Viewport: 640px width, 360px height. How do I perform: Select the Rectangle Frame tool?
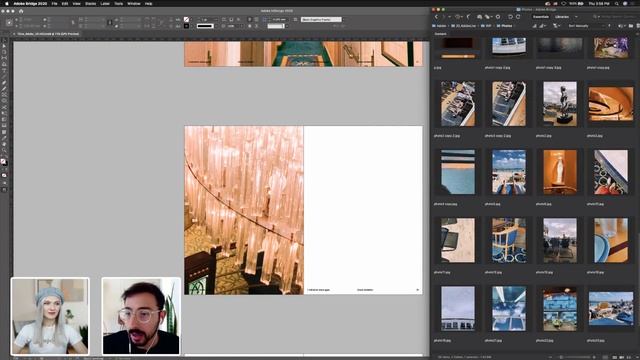tap(4, 95)
